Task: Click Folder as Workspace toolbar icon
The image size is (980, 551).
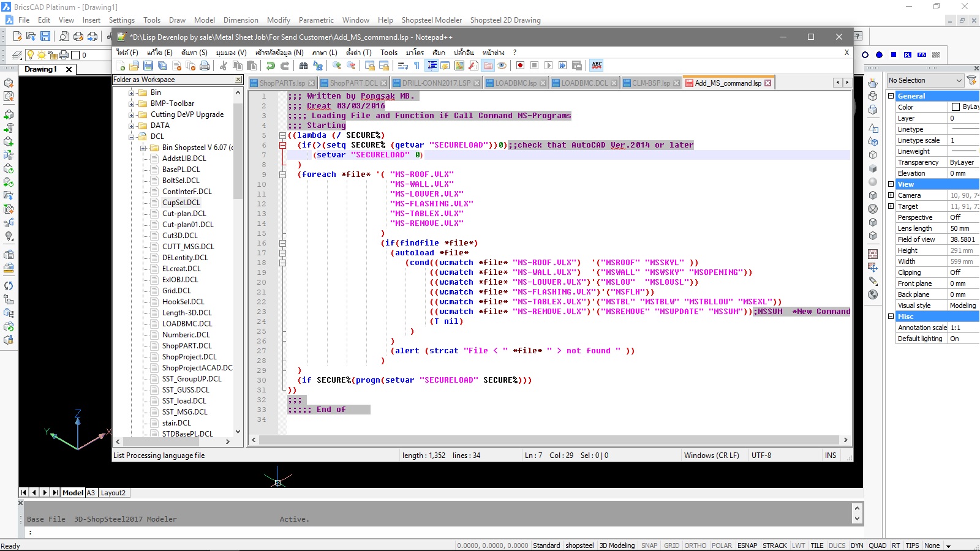Action: click(488, 66)
